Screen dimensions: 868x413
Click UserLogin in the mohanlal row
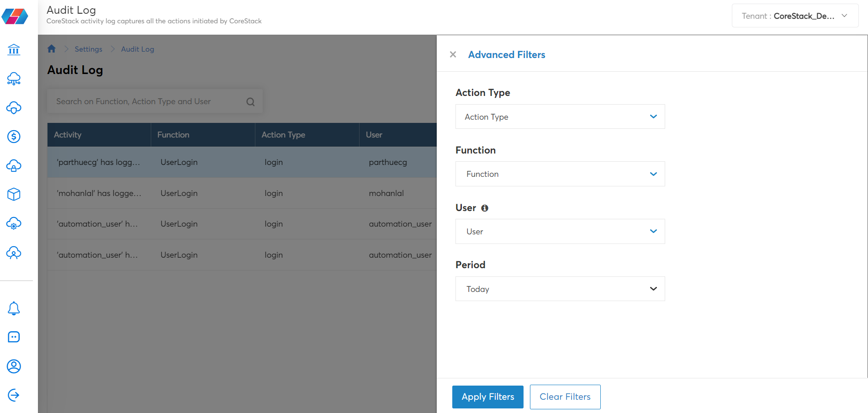pyautogui.click(x=179, y=193)
